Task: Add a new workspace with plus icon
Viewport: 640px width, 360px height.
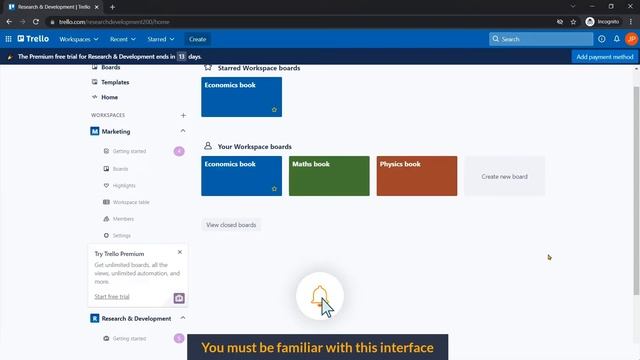Action: point(183,115)
